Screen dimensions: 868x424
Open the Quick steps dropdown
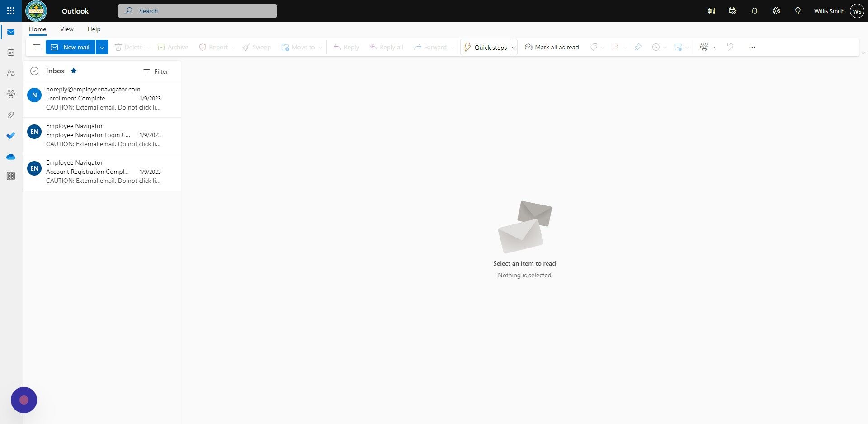(514, 47)
